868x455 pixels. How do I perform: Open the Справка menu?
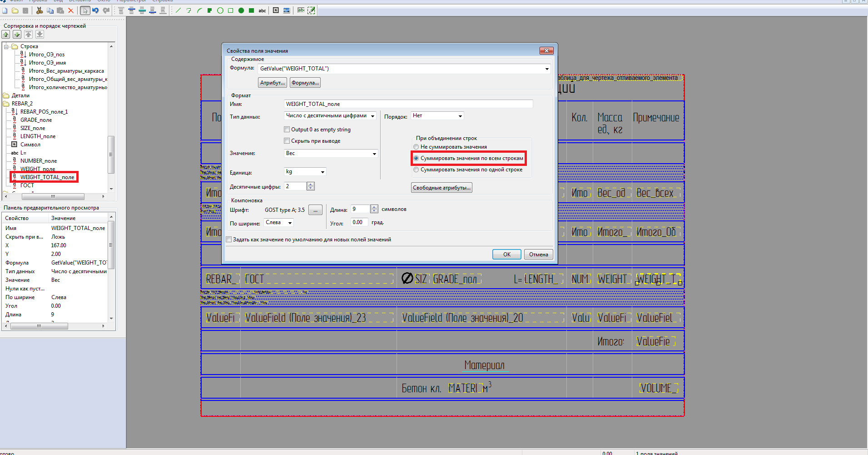162,1
